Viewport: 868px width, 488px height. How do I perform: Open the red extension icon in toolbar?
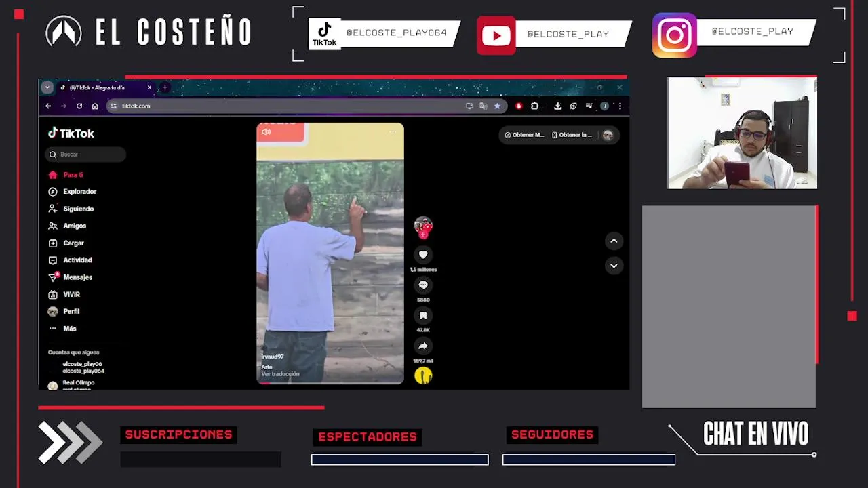click(519, 106)
